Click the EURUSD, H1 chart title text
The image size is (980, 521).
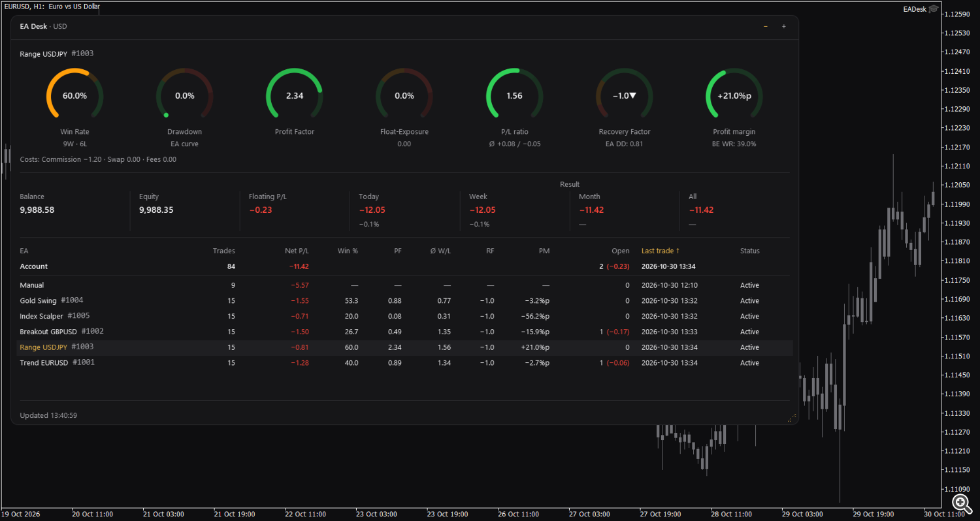click(x=52, y=6)
